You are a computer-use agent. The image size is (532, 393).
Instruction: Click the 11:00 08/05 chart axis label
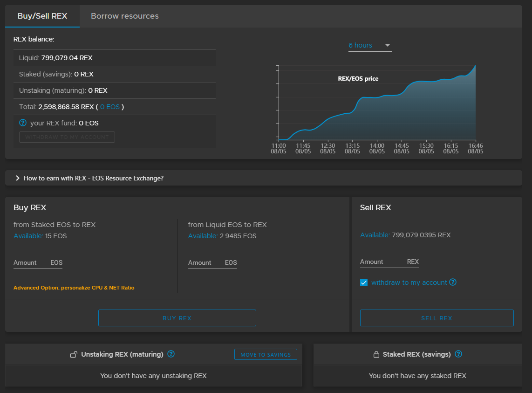pyautogui.click(x=279, y=148)
